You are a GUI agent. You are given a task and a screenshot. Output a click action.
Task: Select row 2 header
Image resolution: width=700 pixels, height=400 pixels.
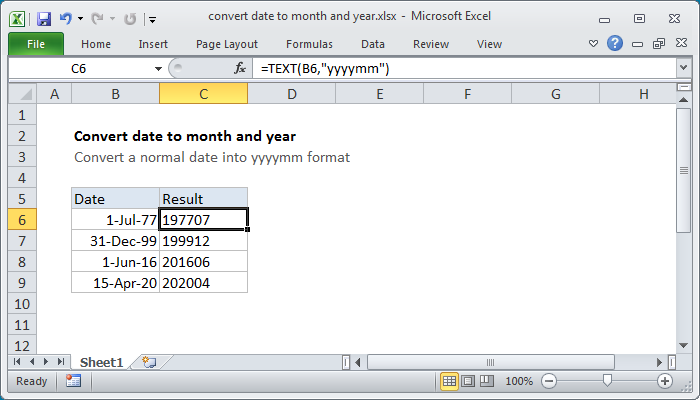pyautogui.click(x=22, y=136)
